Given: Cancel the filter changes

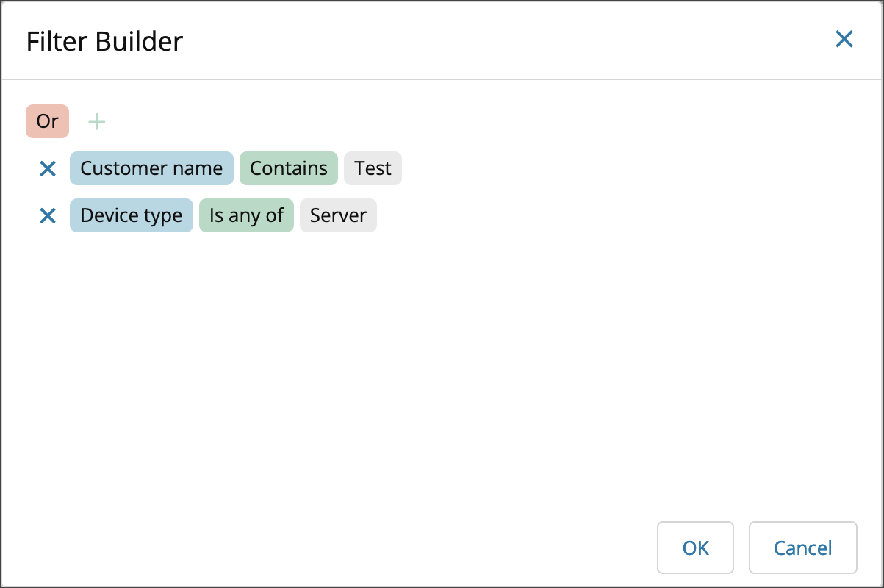Looking at the screenshot, I should (x=803, y=548).
